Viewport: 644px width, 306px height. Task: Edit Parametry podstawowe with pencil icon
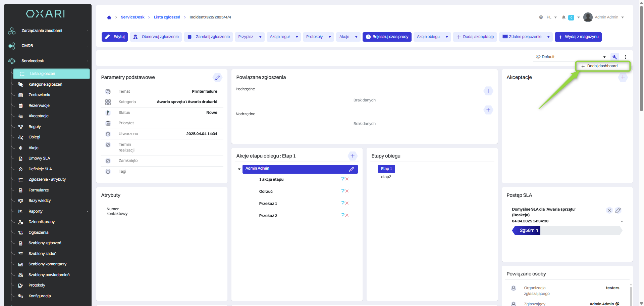(217, 78)
